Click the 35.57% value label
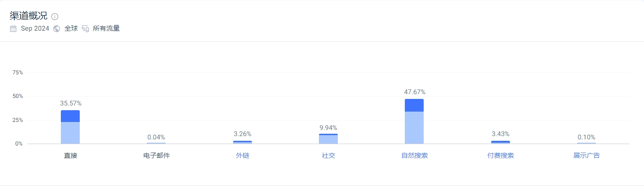The image size is (644, 186). [x=70, y=103]
